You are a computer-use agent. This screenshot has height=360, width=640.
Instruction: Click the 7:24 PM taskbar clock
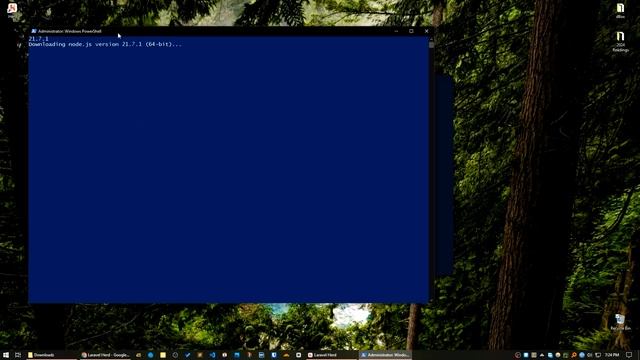point(612,355)
